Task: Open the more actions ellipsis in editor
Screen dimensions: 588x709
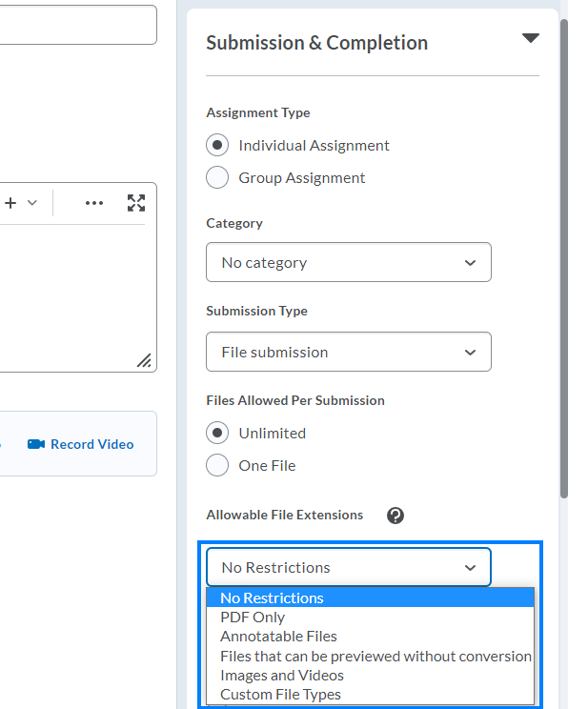Action: [94, 203]
